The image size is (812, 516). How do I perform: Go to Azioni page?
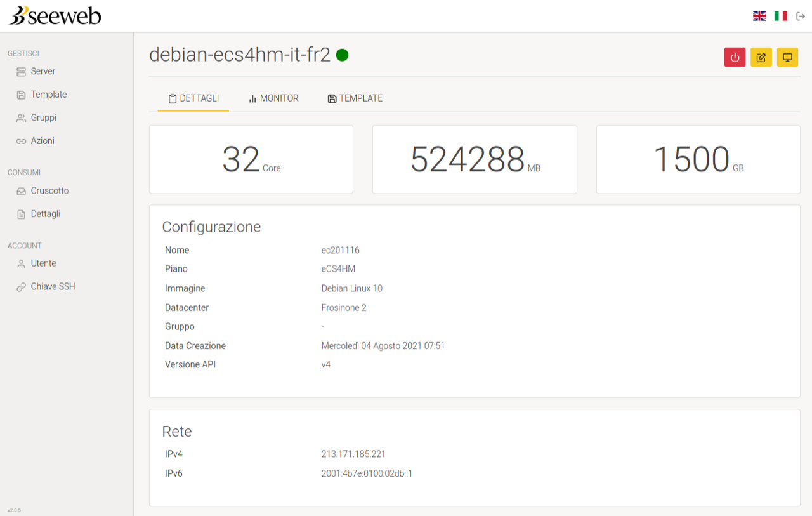point(43,141)
